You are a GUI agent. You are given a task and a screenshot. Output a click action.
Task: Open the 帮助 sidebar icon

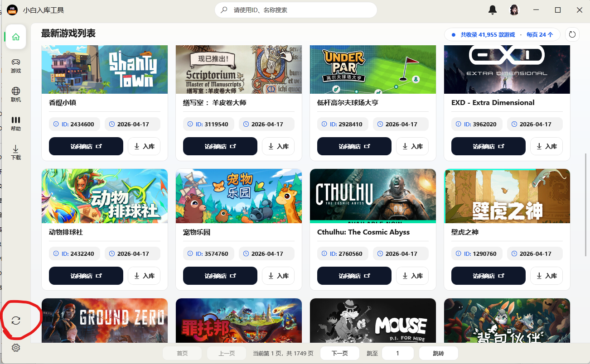16,124
